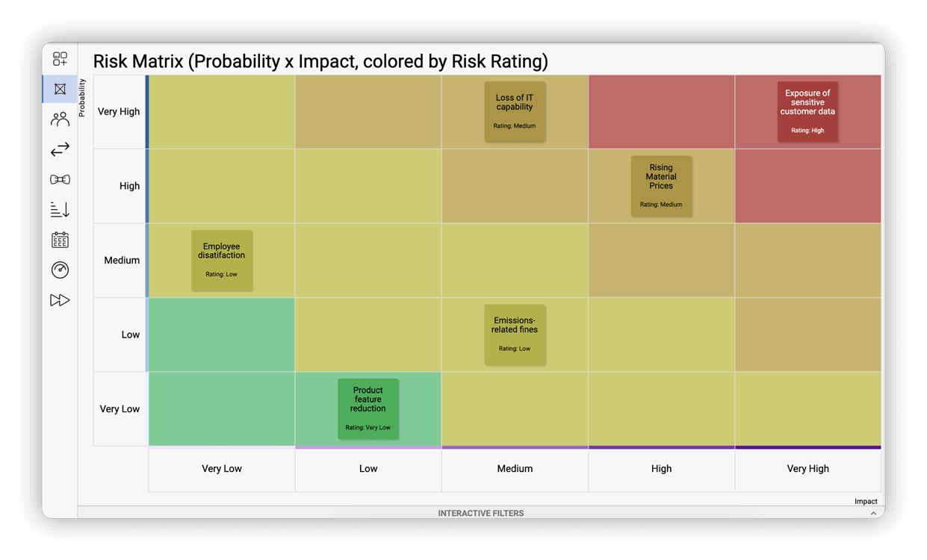
Task: Click the two-way arrows sidebar icon
Action: click(x=60, y=149)
